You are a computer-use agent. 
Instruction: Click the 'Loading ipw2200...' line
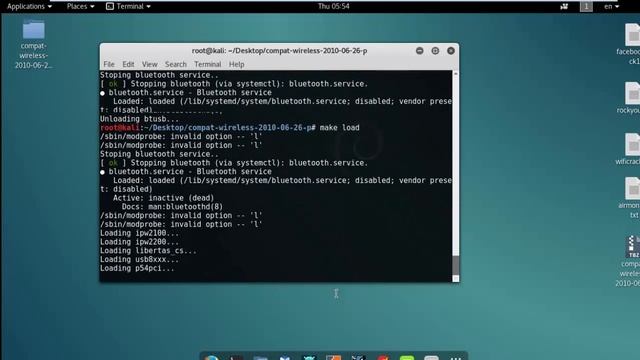point(139,242)
